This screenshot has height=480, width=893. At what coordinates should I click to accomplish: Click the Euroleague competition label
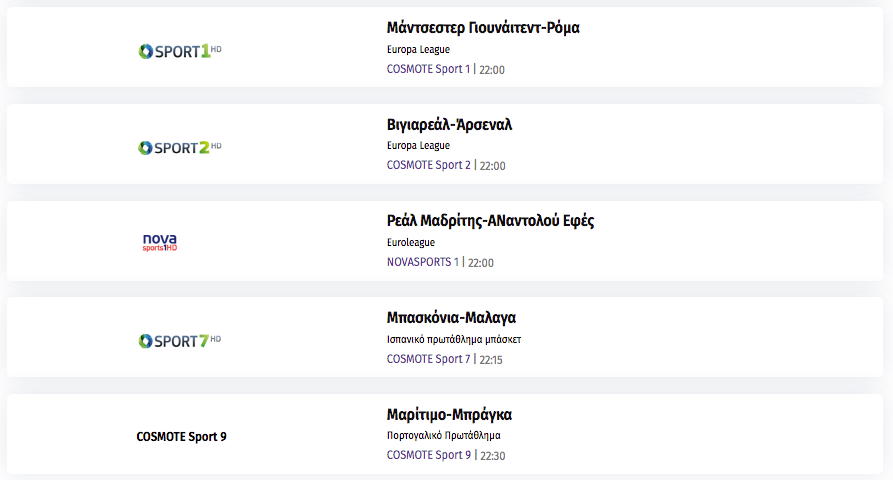[x=411, y=243]
